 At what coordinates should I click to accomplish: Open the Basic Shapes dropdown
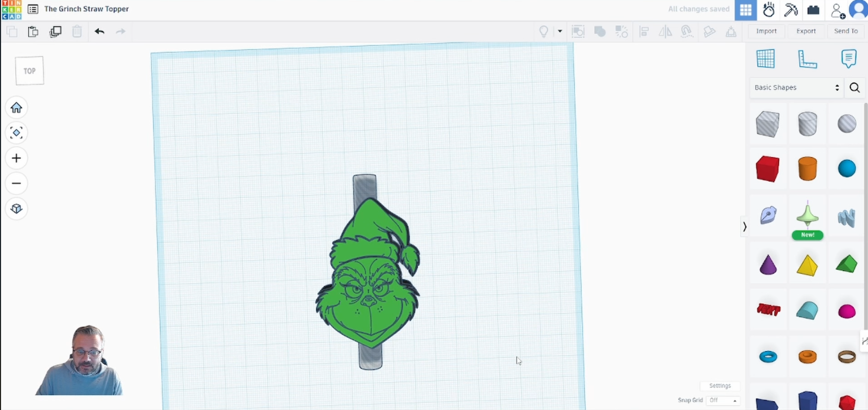796,88
